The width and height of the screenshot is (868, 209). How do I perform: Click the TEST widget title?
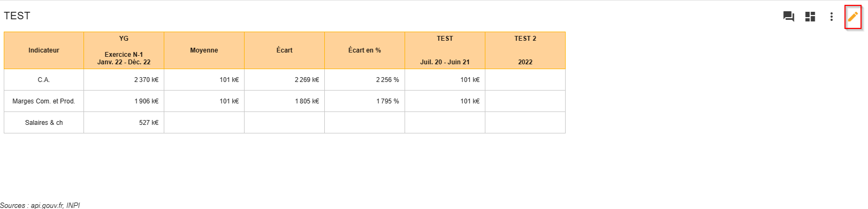(x=17, y=16)
